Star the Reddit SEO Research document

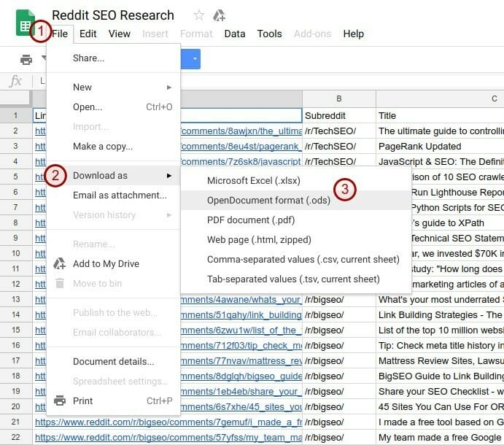[x=198, y=15]
